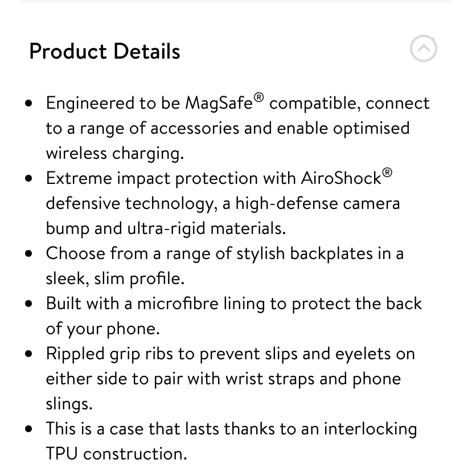Click the bullet next to wrist straps text
The height and width of the screenshot is (476, 468).
tap(28, 353)
